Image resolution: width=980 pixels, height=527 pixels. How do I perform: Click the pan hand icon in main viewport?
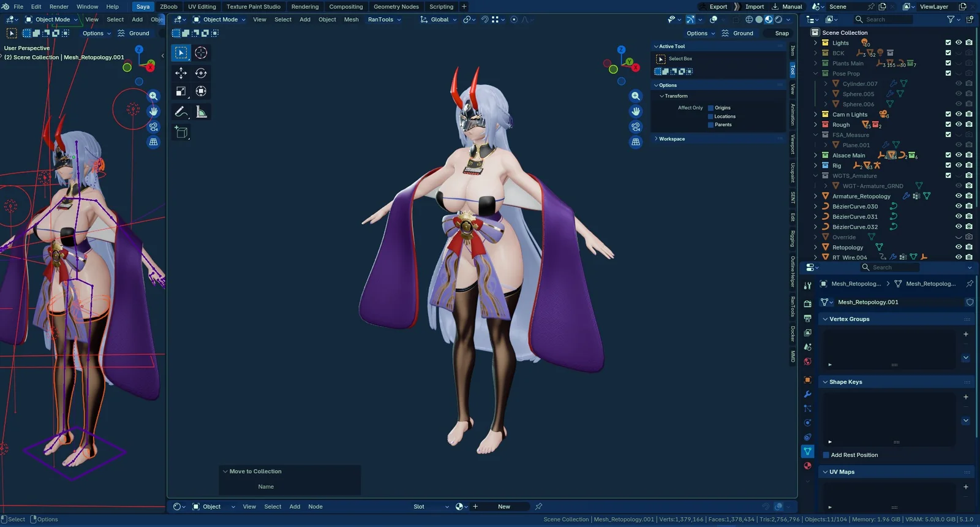point(636,112)
